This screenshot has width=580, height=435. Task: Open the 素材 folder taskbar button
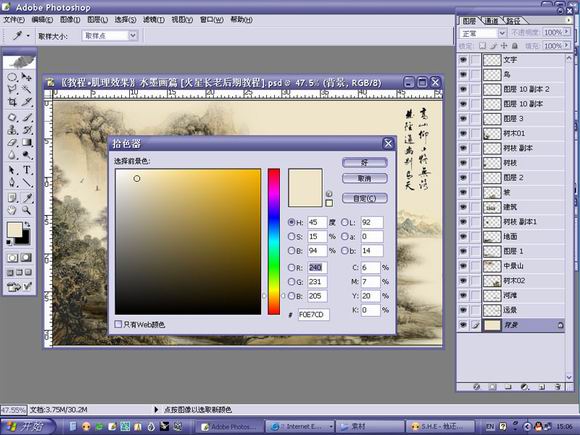(370, 426)
